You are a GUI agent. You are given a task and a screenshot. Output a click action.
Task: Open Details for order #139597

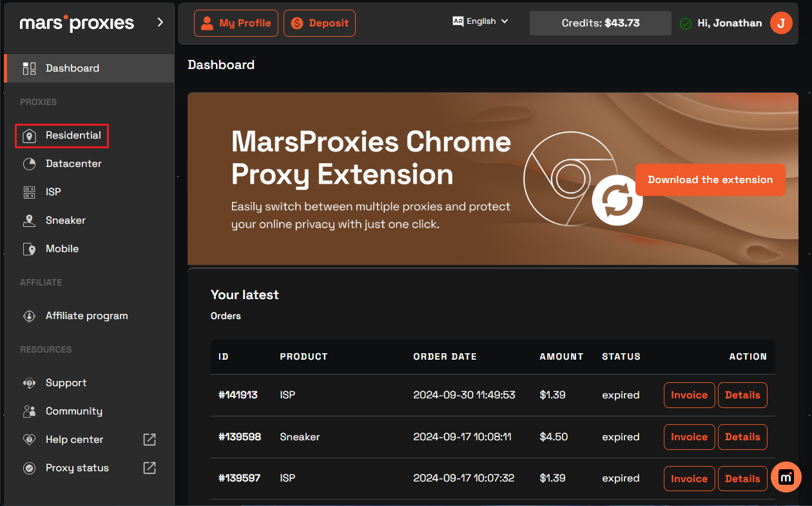tap(742, 479)
